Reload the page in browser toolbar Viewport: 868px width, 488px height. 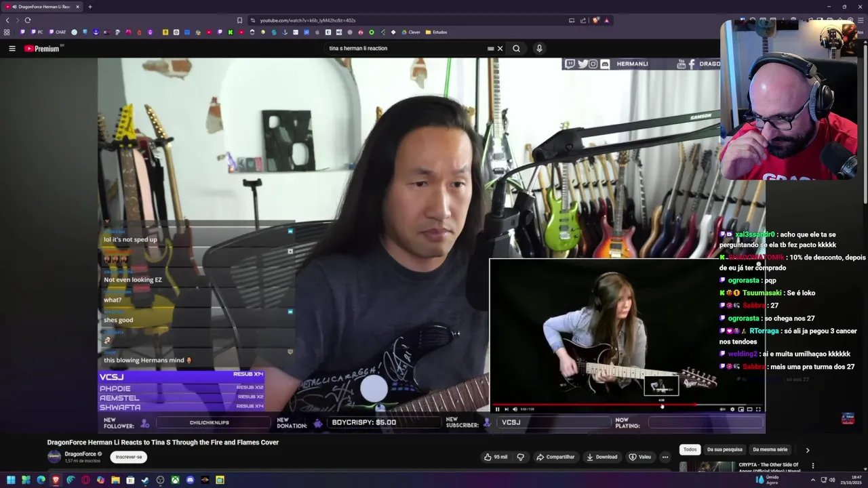pos(28,20)
